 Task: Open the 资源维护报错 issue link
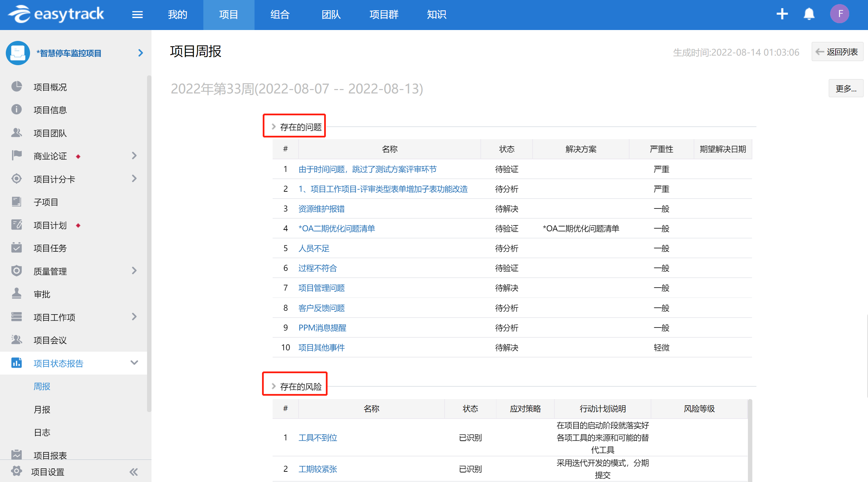click(x=321, y=209)
